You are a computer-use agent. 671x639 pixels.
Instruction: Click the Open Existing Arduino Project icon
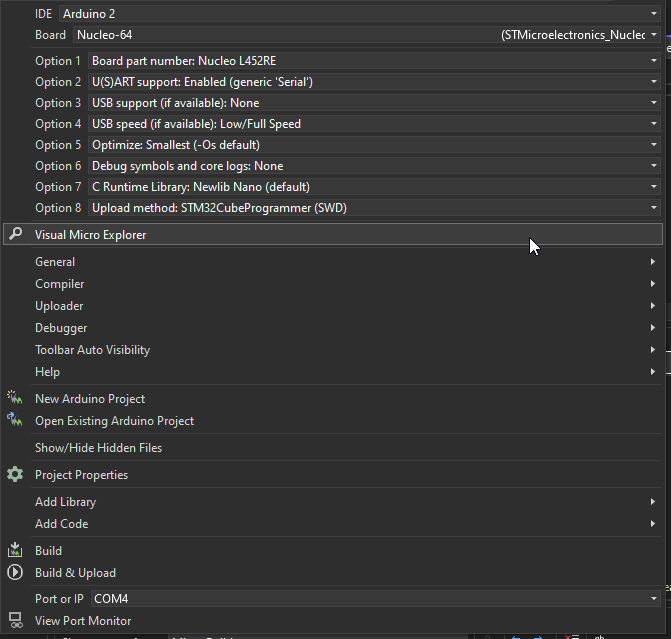pyautogui.click(x=15, y=419)
